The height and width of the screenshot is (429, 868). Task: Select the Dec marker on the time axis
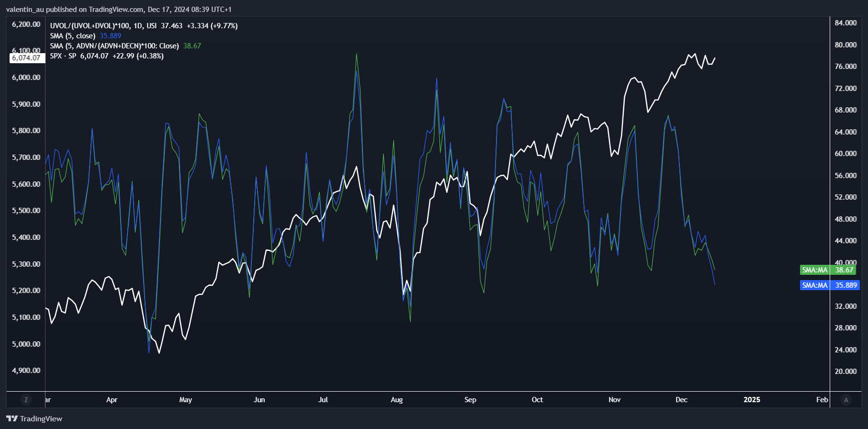(x=681, y=400)
